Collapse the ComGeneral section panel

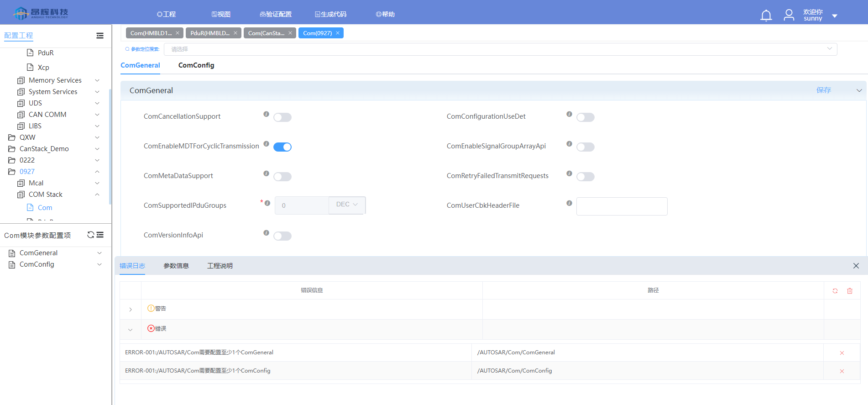[x=859, y=90]
